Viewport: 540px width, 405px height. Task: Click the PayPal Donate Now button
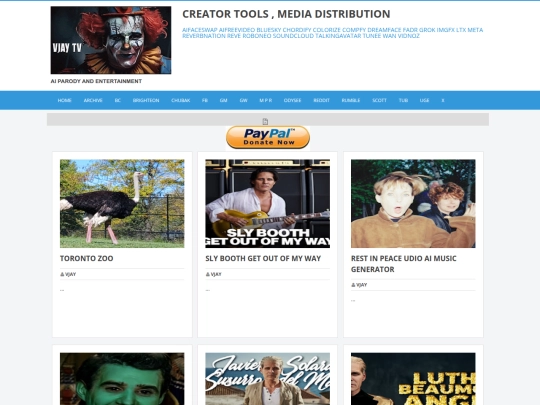coord(268,137)
